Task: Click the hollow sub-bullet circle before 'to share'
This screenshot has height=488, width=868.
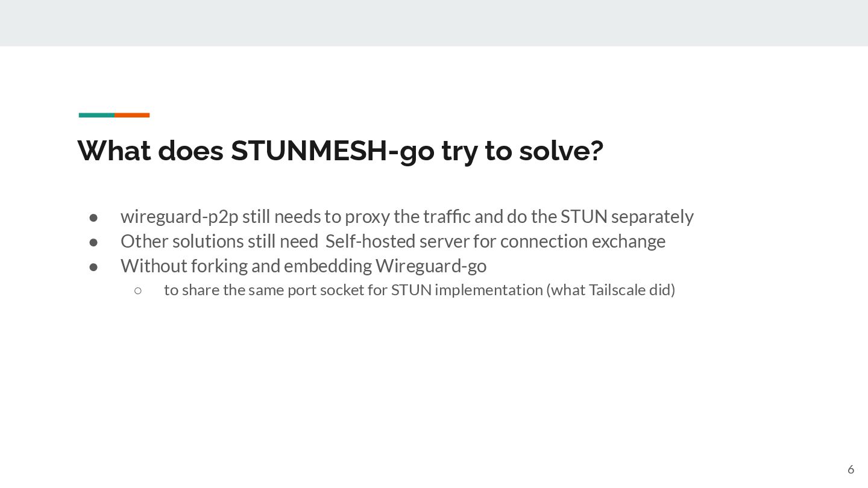Action: [x=138, y=290]
